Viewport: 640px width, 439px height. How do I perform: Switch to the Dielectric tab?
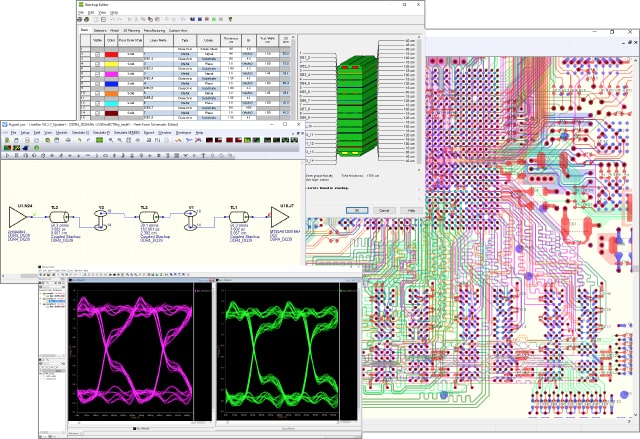pos(100,31)
